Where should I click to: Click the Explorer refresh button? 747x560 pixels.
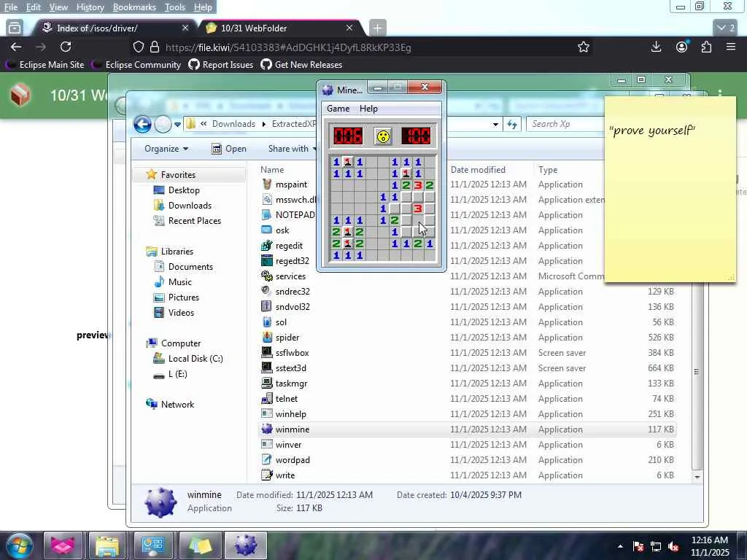[x=512, y=124]
